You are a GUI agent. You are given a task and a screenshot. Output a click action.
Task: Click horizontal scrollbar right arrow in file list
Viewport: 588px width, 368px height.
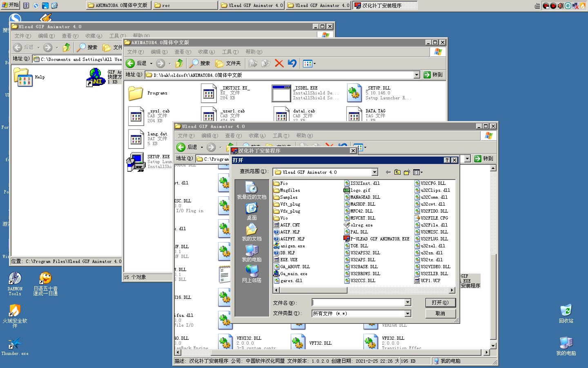pos(452,290)
